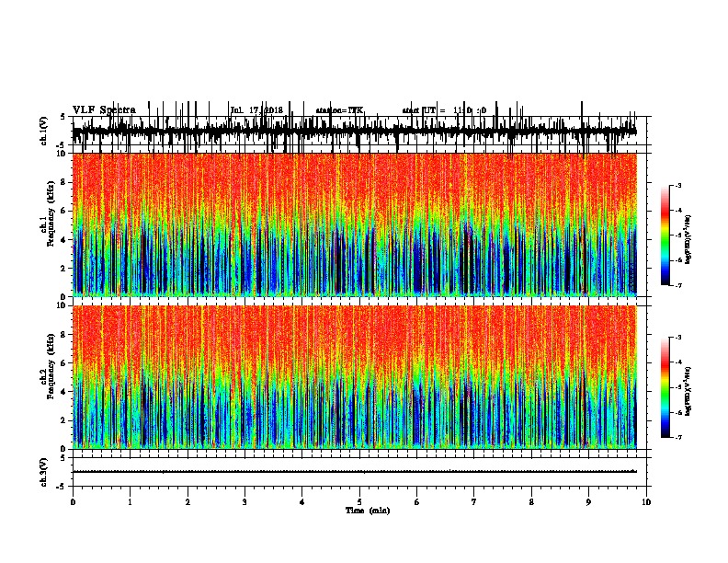Click the ch.1 colorbar "-3" tick label

[x=678, y=185]
